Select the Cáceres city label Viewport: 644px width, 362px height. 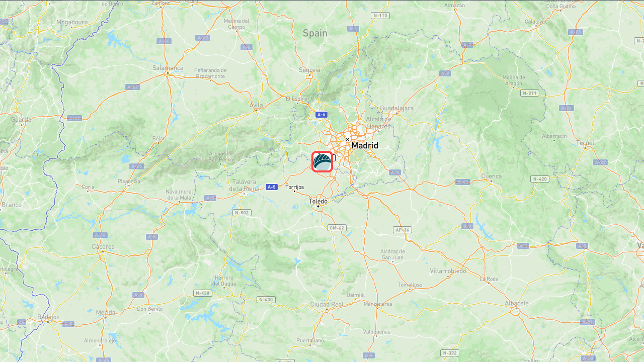[103, 247]
